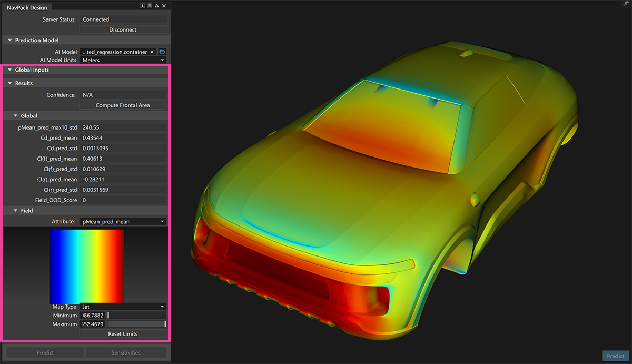
Task: Open the Attribute dropdown showing pMean_pred_mean
Action: 123,221
